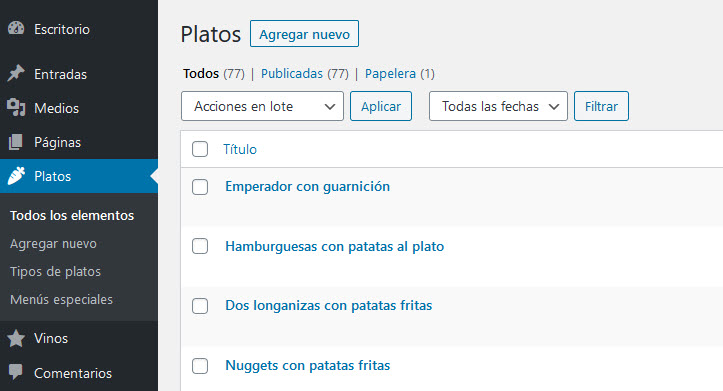723x391 pixels.
Task: Click the Agregar nuevo button next to Platos
Action: tap(304, 34)
